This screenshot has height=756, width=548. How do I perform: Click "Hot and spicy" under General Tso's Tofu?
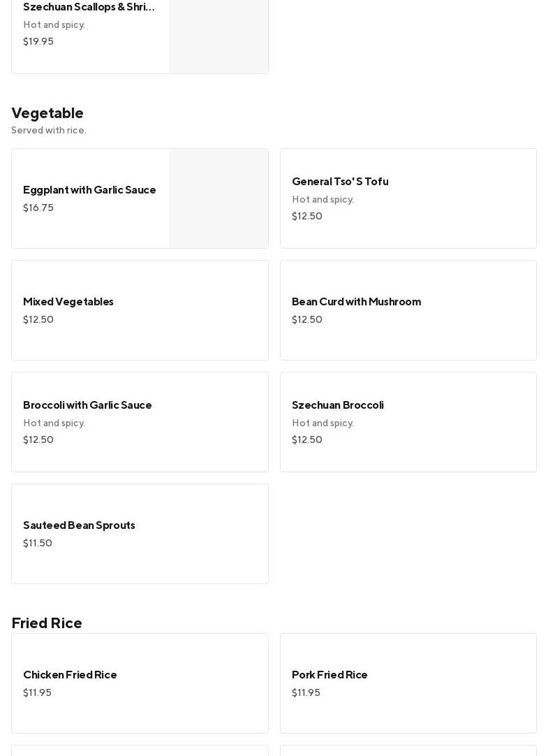coord(323,200)
